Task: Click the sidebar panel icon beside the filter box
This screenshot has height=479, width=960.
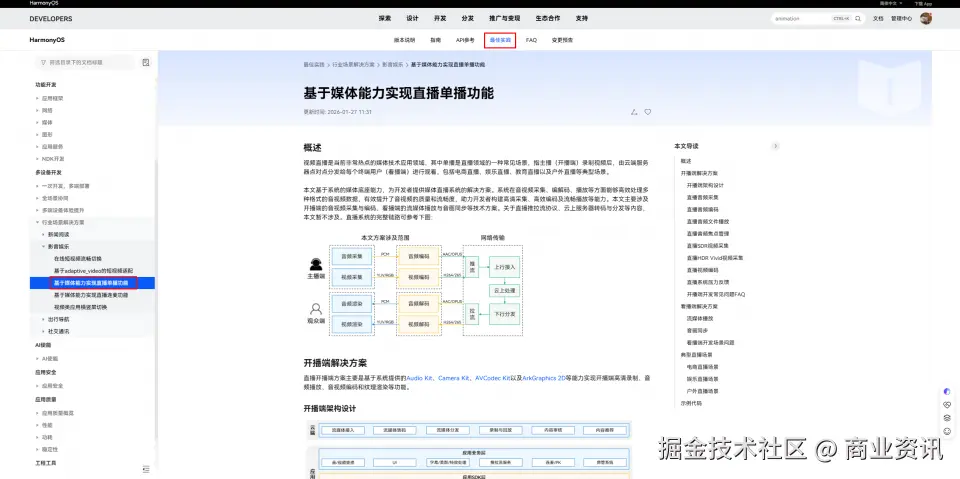Action: click(x=146, y=62)
